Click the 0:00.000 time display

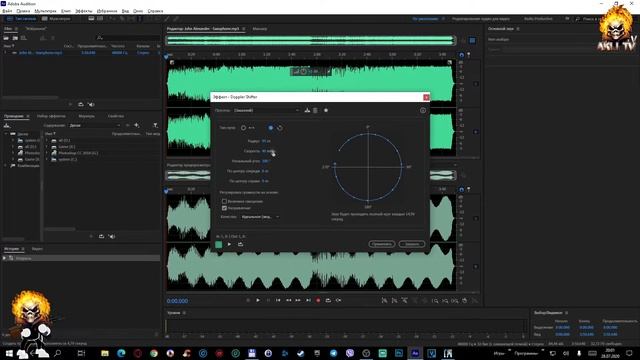(177, 301)
